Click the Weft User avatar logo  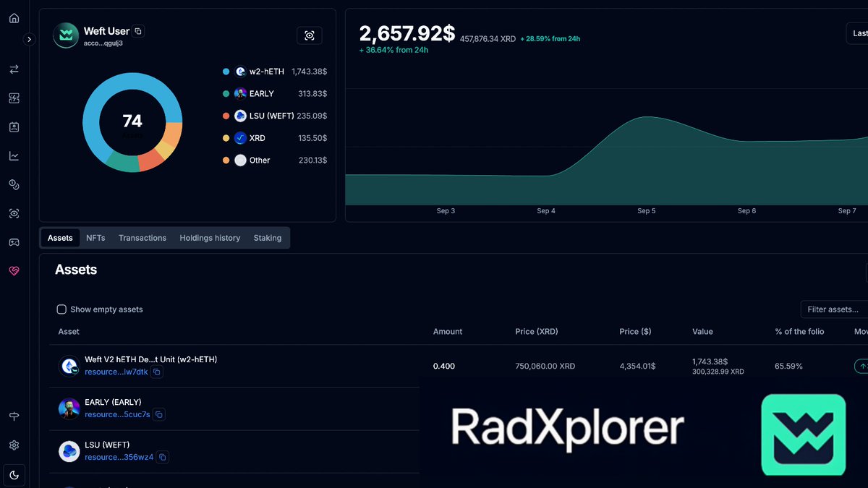(66, 35)
